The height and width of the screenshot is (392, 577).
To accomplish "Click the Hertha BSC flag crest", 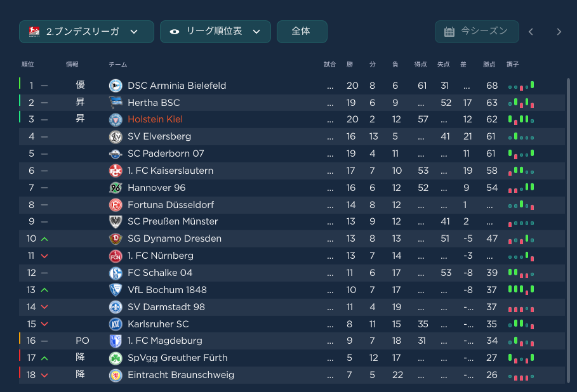I will click(x=116, y=103).
